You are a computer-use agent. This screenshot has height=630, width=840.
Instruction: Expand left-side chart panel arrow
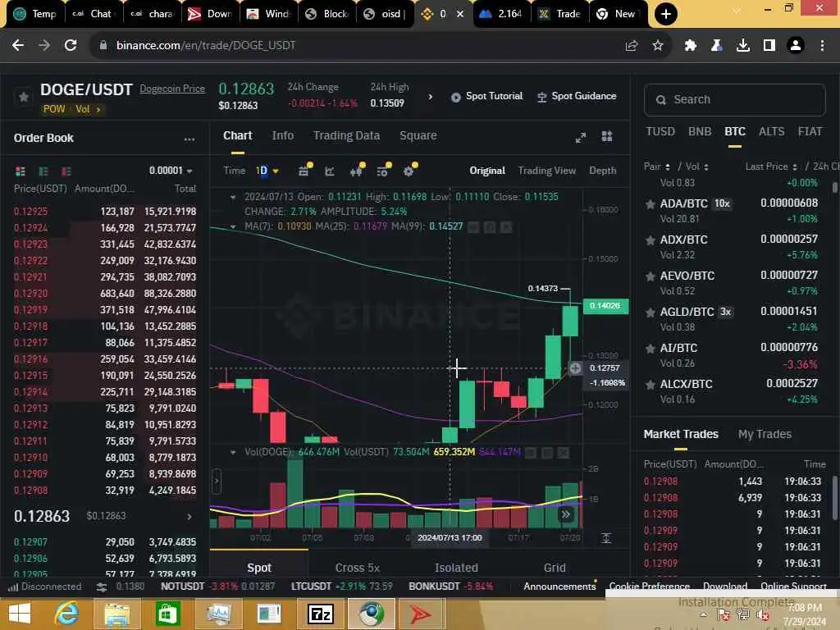click(217, 481)
